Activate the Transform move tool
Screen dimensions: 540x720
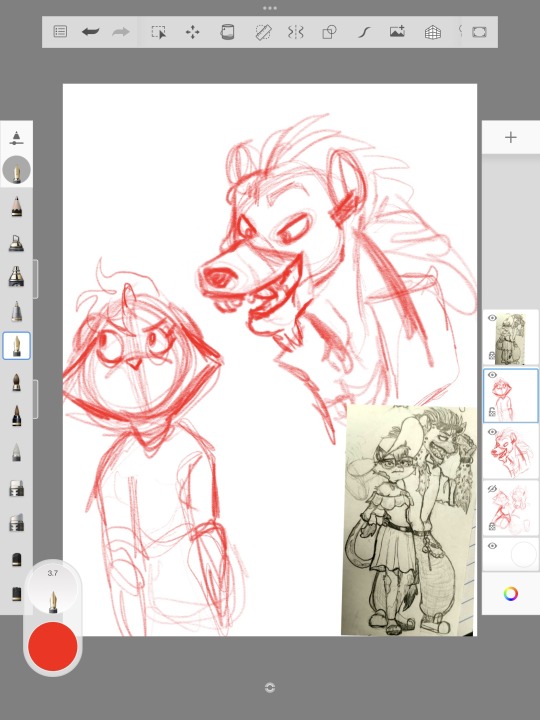(x=192, y=32)
